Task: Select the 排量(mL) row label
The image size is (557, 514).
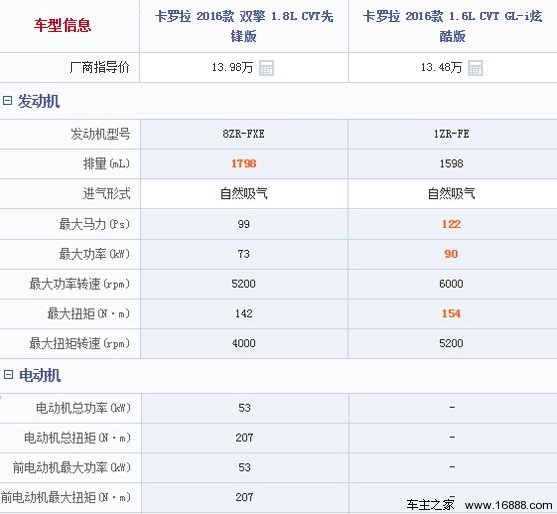Action: pyautogui.click(x=107, y=164)
